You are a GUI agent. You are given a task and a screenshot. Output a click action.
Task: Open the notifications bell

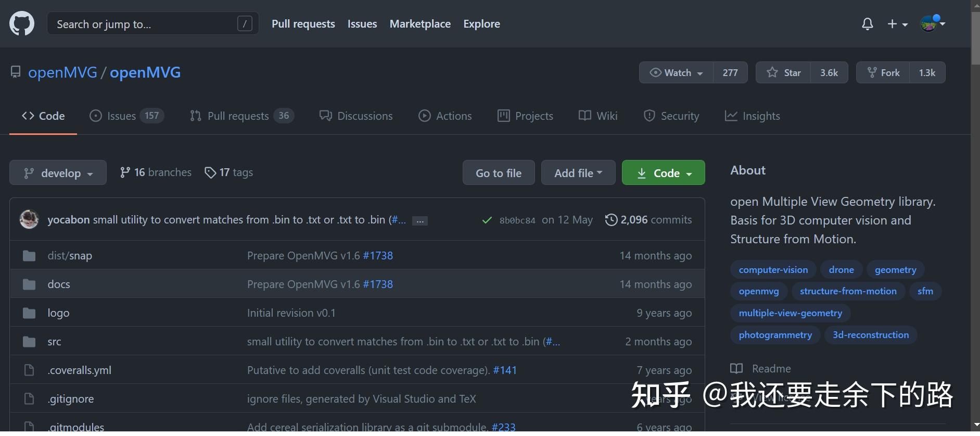tap(867, 24)
